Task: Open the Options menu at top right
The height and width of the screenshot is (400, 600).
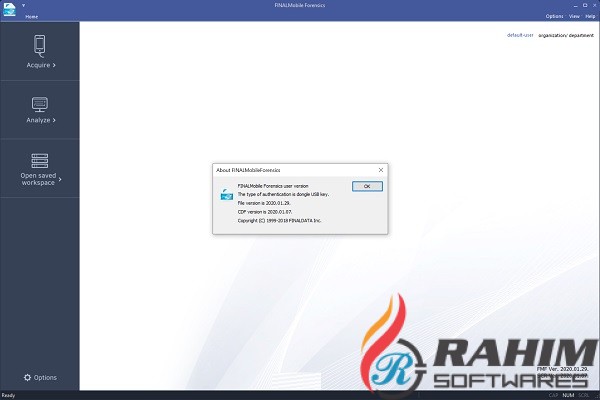Action: point(554,16)
